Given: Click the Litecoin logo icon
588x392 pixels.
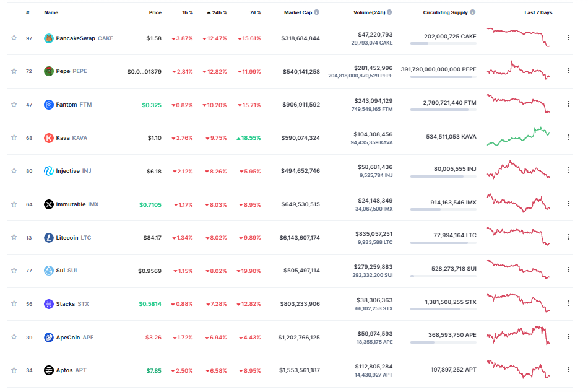Looking at the screenshot, I should point(49,237).
